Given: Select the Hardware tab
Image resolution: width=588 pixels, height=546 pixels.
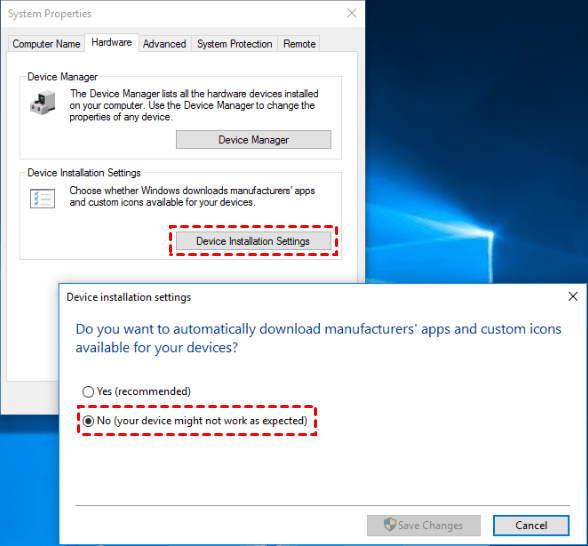Looking at the screenshot, I should (x=111, y=43).
